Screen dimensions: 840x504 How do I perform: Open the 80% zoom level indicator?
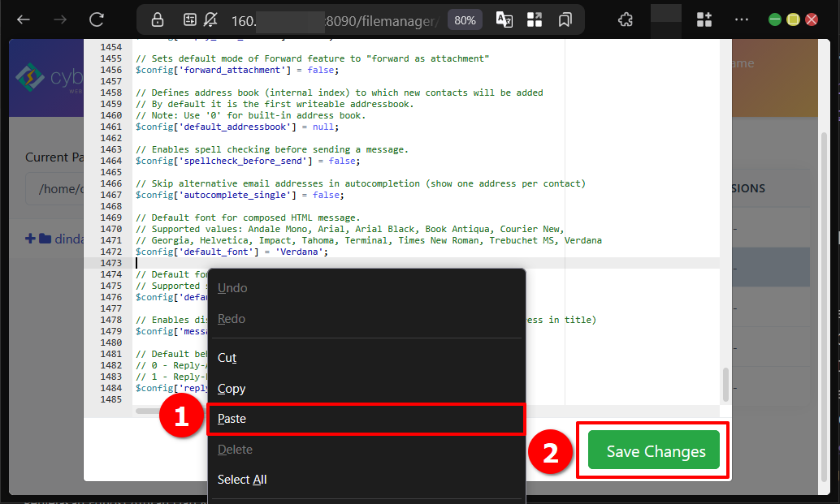465,20
